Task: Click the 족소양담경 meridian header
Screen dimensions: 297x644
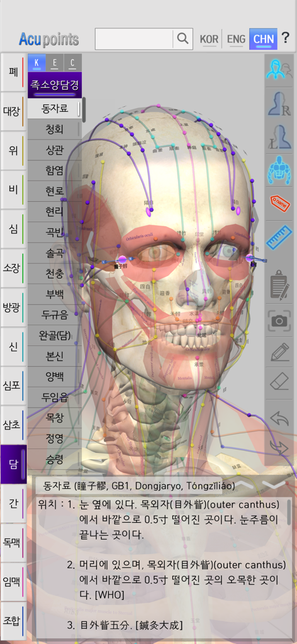Action: point(55,85)
